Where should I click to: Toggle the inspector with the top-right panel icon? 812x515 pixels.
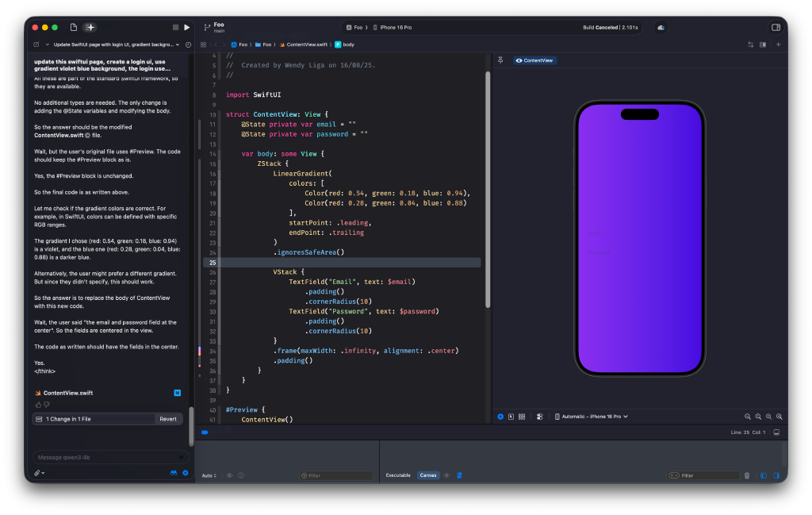pos(776,26)
